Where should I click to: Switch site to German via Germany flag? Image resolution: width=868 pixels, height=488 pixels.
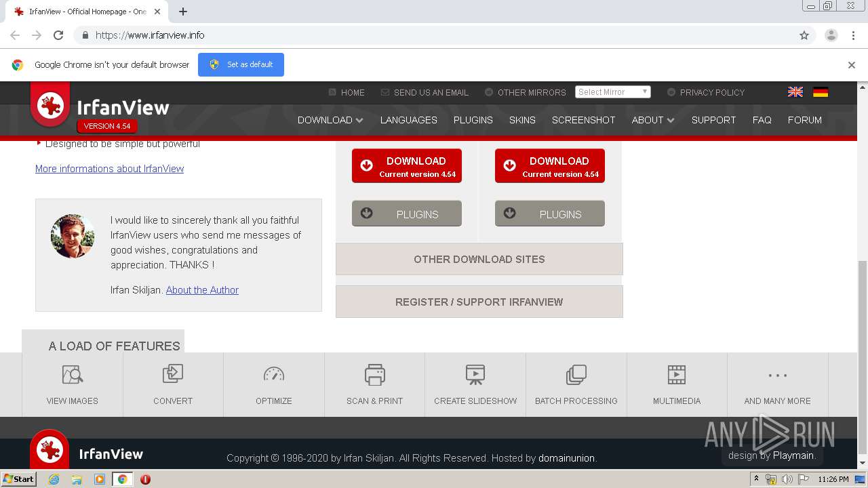pos(821,92)
